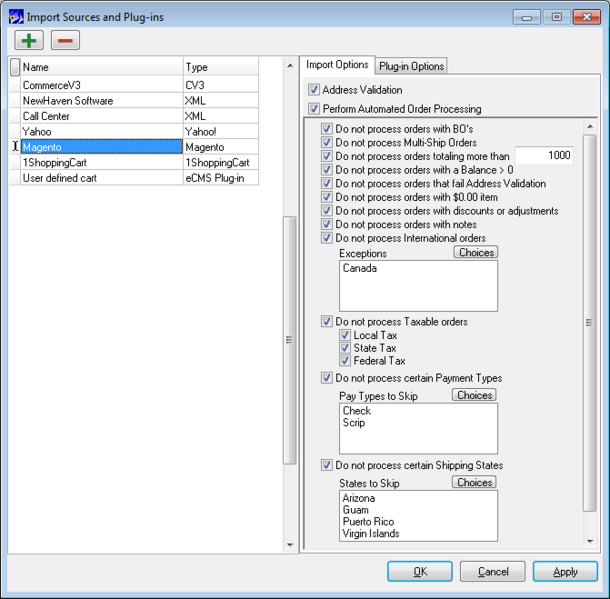
Task: Uncheck the Local Tax checkbox
Action: click(345, 335)
